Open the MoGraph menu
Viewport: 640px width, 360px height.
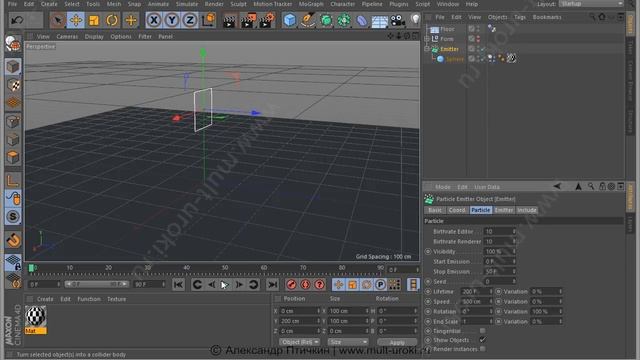click(x=311, y=4)
